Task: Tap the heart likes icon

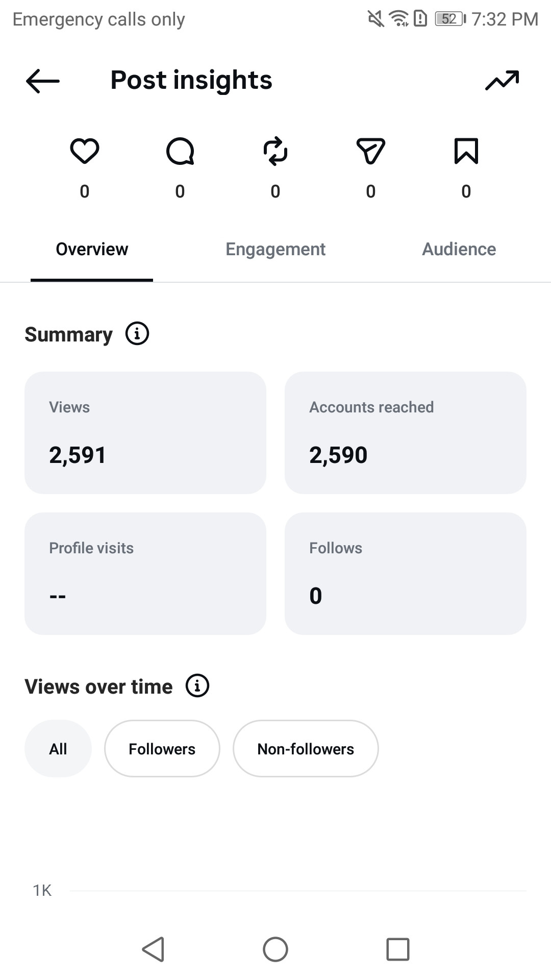Action: (x=85, y=151)
